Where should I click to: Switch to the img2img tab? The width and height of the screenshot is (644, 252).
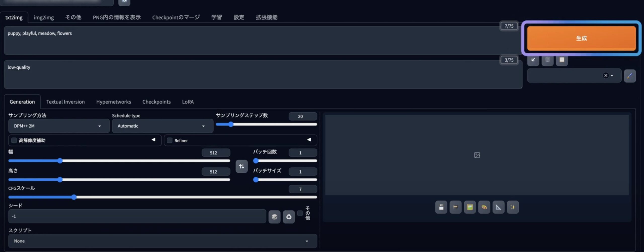click(x=44, y=17)
